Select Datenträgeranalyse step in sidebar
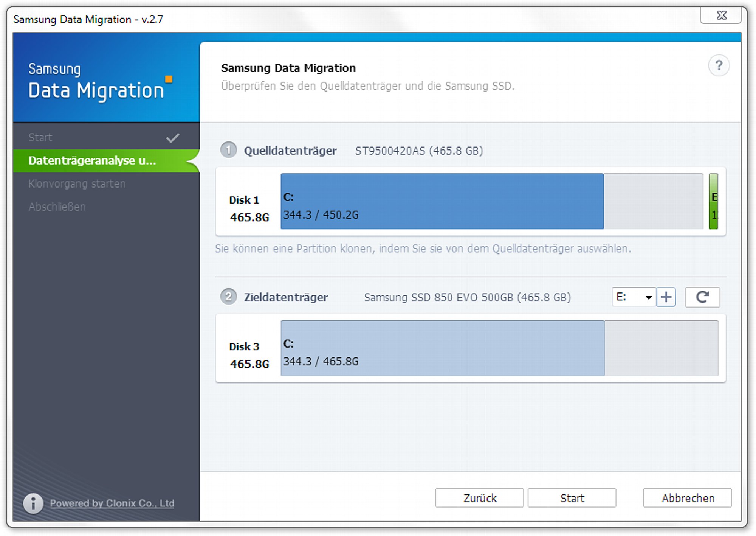756x536 pixels. [106, 161]
